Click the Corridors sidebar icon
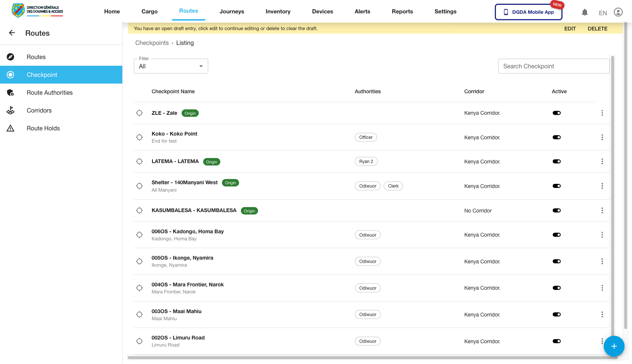Viewport: 632px width, 364px height. (10, 110)
